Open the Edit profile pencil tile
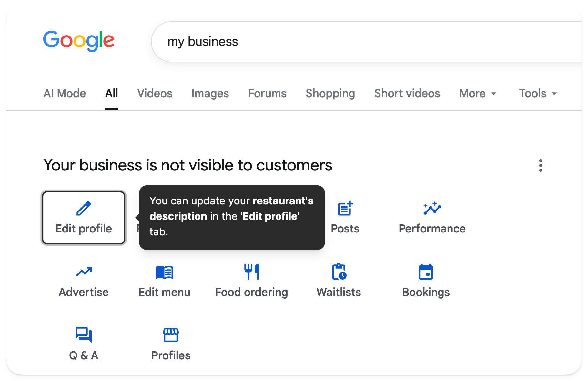 (x=84, y=218)
